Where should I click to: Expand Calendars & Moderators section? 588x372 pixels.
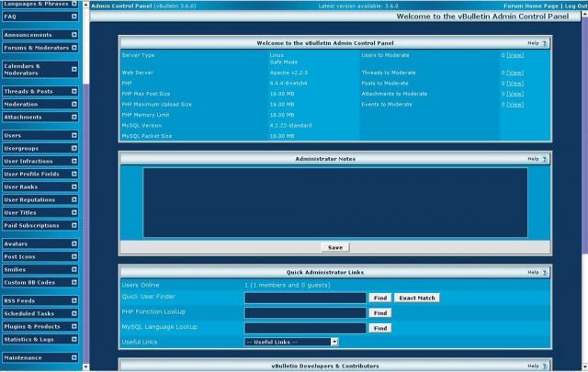point(73,70)
